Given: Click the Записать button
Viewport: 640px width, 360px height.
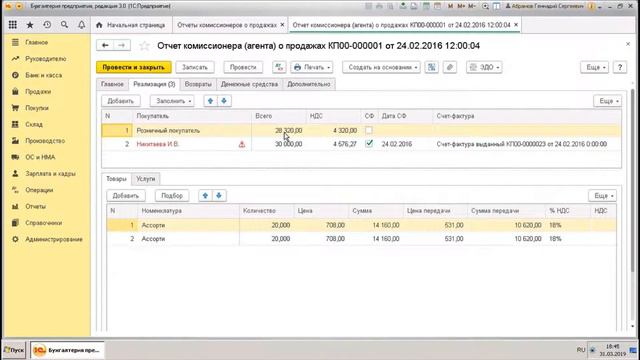Looking at the screenshot, I should tap(195, 67).
